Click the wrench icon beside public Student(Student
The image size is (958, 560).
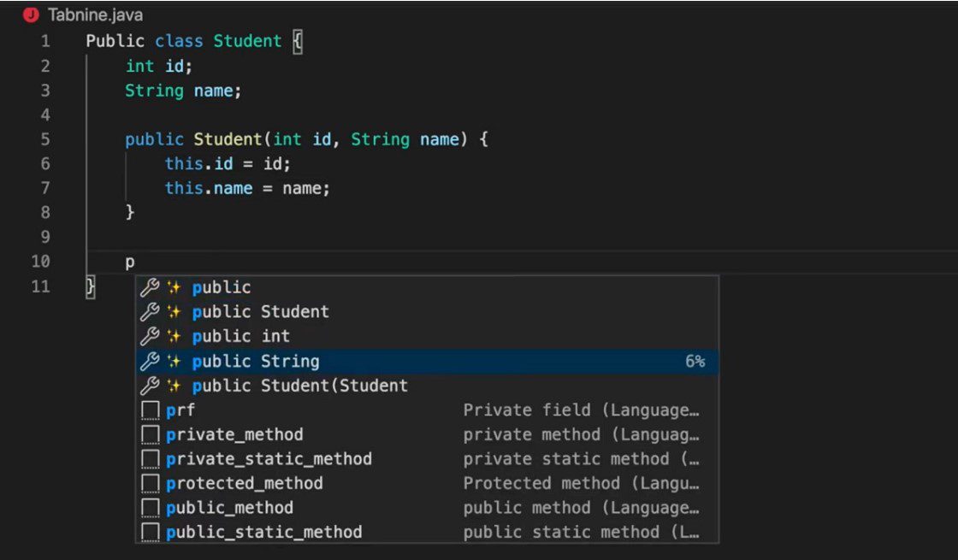tap(151, 386)
